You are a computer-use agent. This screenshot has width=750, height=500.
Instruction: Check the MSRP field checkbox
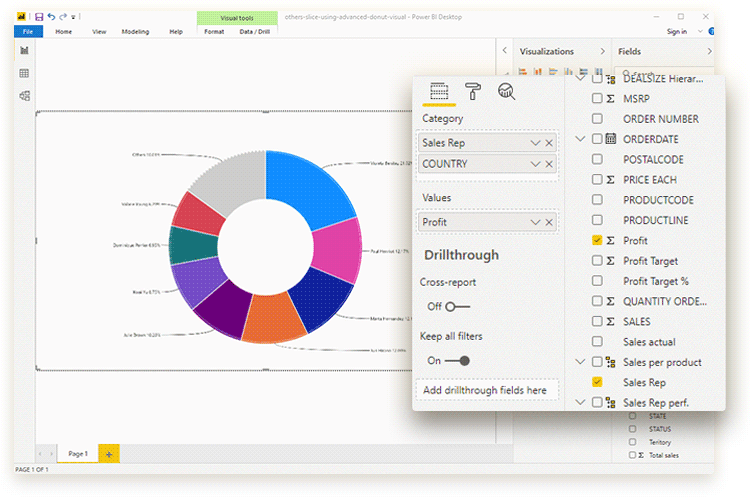click(x=597, y=98)
